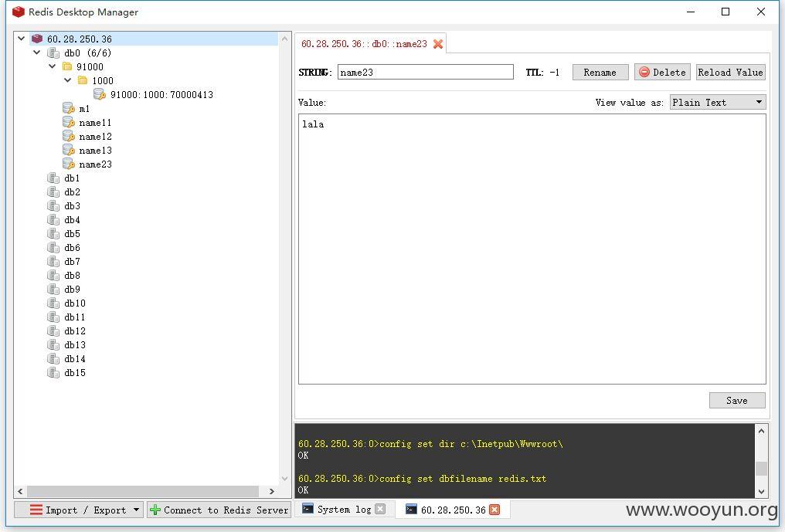Viewport: 785px width, 532px height.
Task: Close the 60.28.250.36 console tab
Action: (494, 510)
